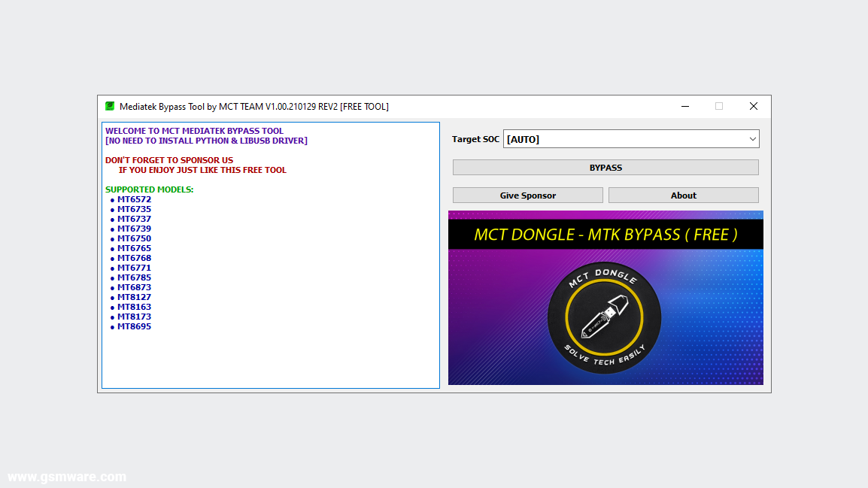Click the SUPPORTED MODELS heading text
This screenshot has width=868, height=488.
(x=150, y=189)
